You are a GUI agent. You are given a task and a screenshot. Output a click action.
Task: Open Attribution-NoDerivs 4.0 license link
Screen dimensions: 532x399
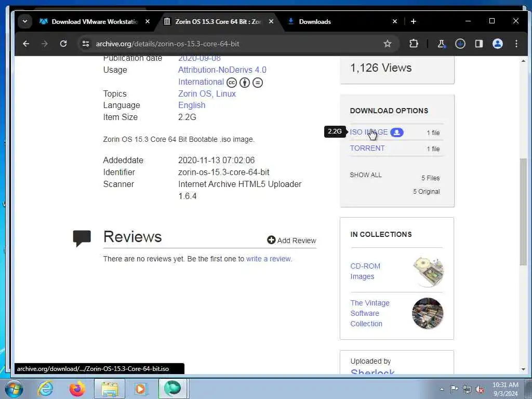click(222, 70)
